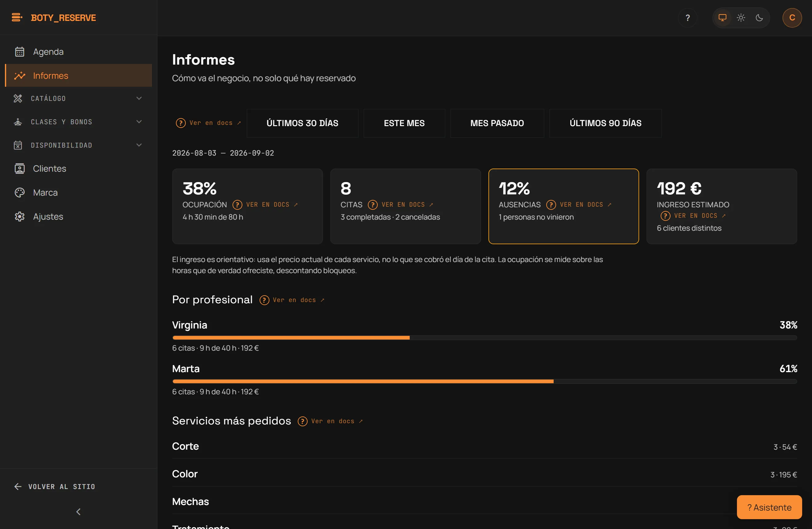
Task: Click the Informes chart icon in sidebar
Action: pos(19,76)
